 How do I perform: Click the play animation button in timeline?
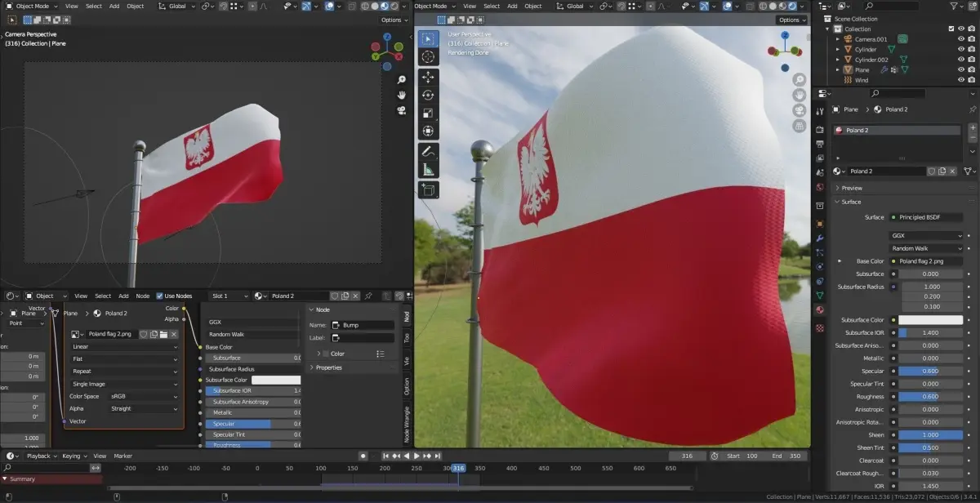click(x=417, y=456)
